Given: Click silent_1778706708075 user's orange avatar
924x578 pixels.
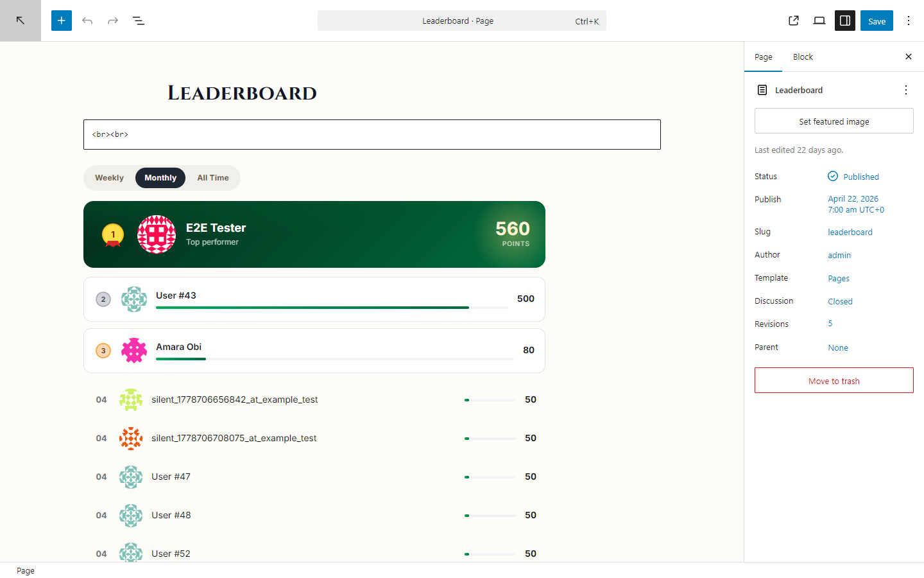Looking at the screenshot, I should [x=131, y=438].
